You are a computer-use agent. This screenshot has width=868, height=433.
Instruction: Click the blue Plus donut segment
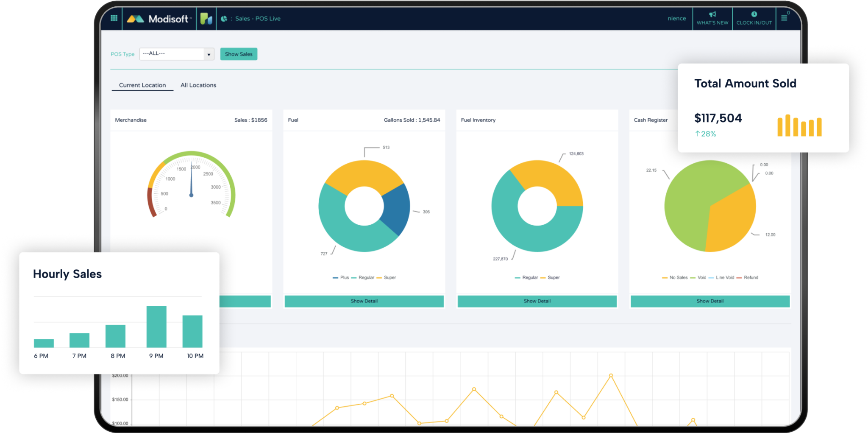(396, 208)
